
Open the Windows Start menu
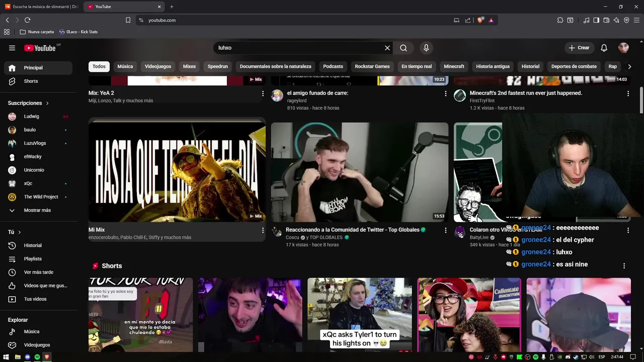[7, 357]
